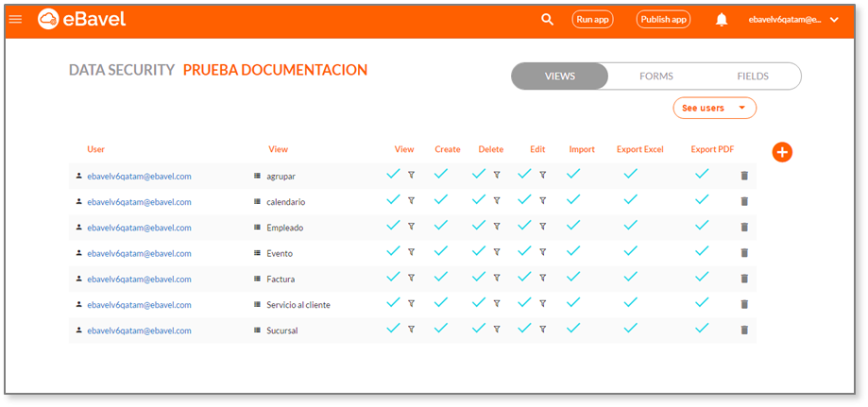The height and width of the screenshot is (407, 868).
Task: Switch to the FORMS tab
Action: (656, 76)
